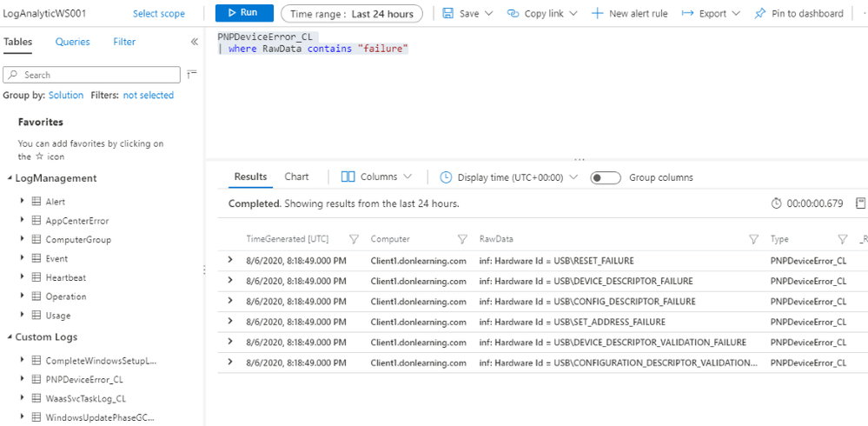This screenshot has height=426, width=868.
Task: Collapse the Custom Logs group
Action: [x=10, y=337]
